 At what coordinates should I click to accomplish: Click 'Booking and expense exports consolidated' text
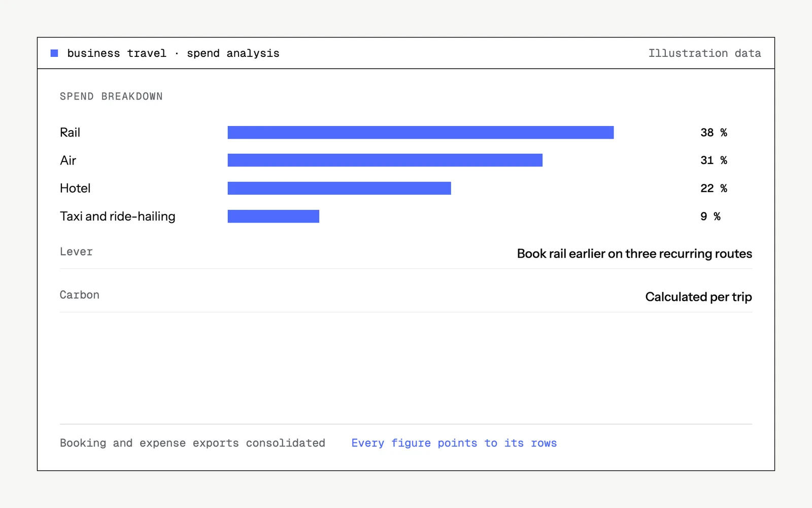click(x=192, y=443)
